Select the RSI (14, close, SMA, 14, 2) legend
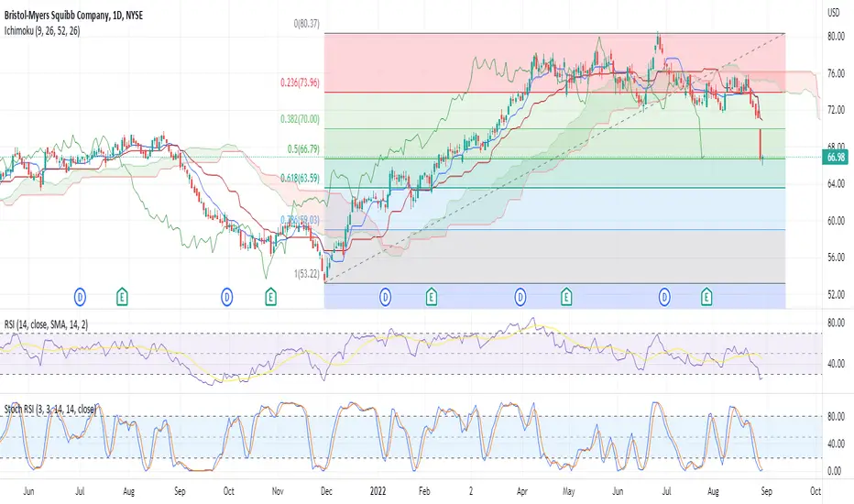This screenshot has height=504, width=854. coord(47,324)
